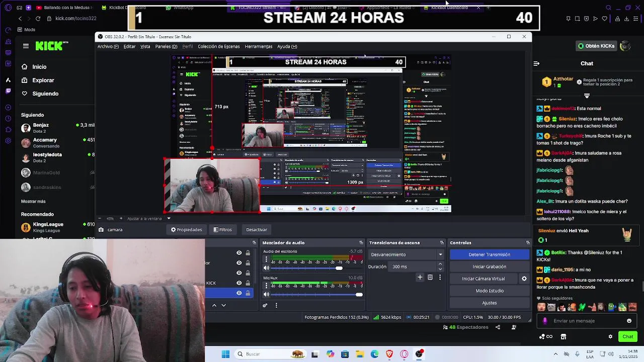
Task: Click Iniciar Cámara Virtual button
Action: (x=484, y=279)
